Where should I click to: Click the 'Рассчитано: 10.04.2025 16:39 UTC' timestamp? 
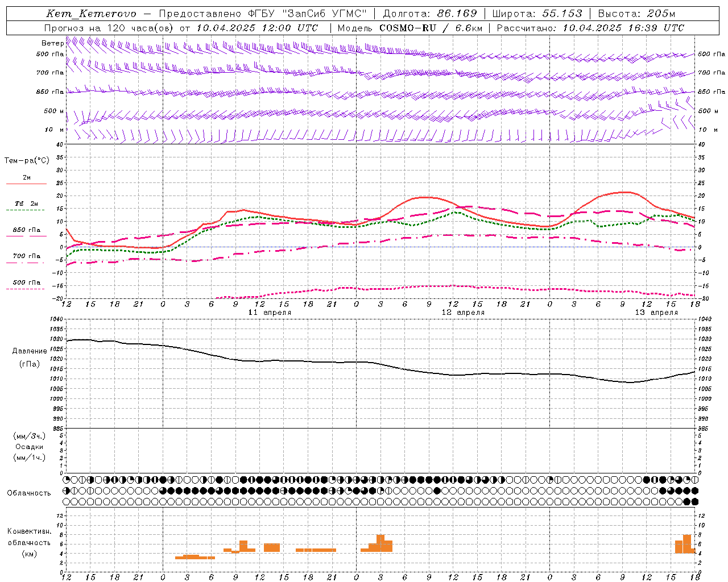(591, 28)
